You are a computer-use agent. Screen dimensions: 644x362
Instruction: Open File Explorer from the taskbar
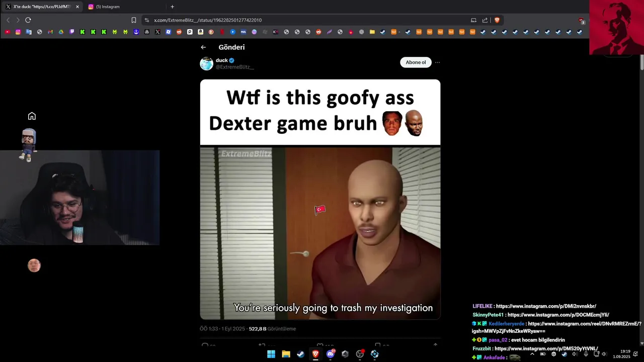click(286, 354)
